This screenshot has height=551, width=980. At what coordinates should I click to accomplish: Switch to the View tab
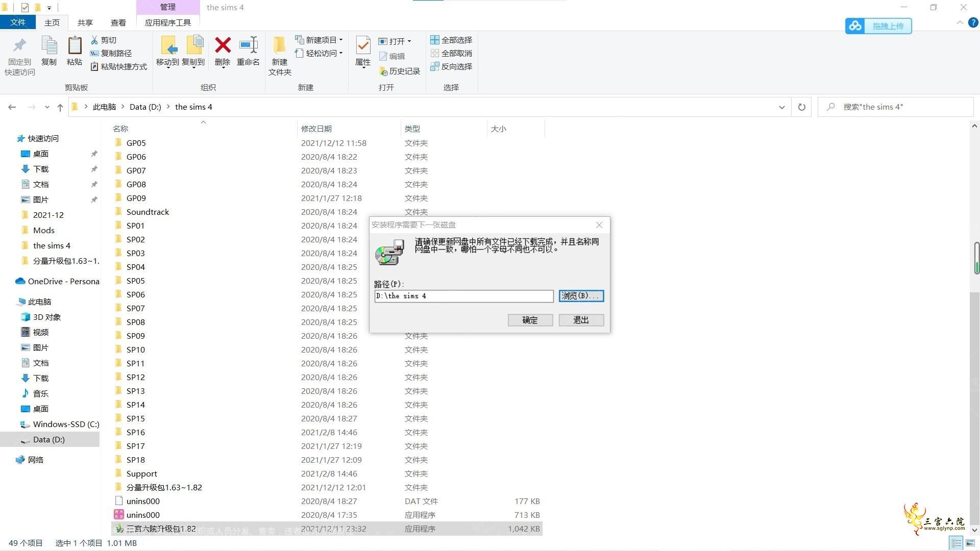point(118,22)
